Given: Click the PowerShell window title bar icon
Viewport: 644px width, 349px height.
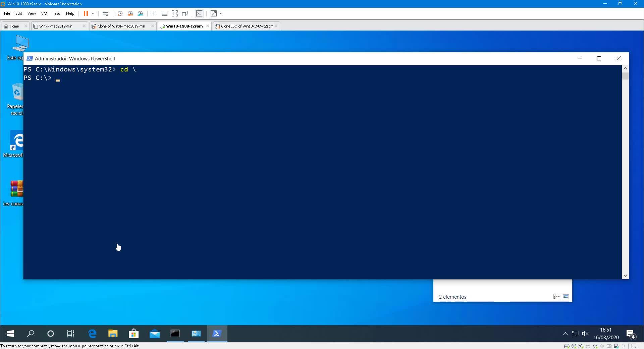Looking at the screenshot, I should click(30, 58).
